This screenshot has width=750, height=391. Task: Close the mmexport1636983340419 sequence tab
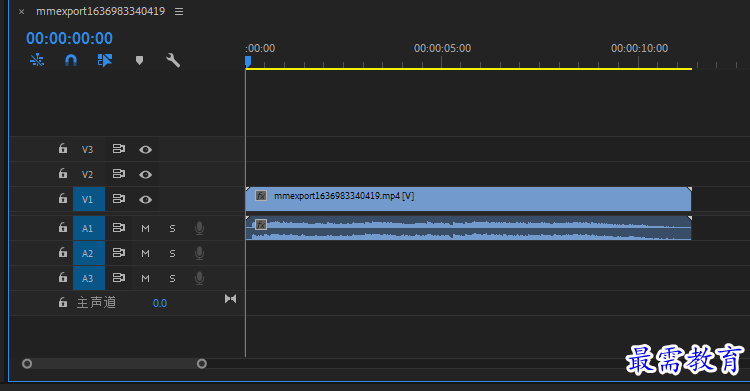click(x=22, y=11)
